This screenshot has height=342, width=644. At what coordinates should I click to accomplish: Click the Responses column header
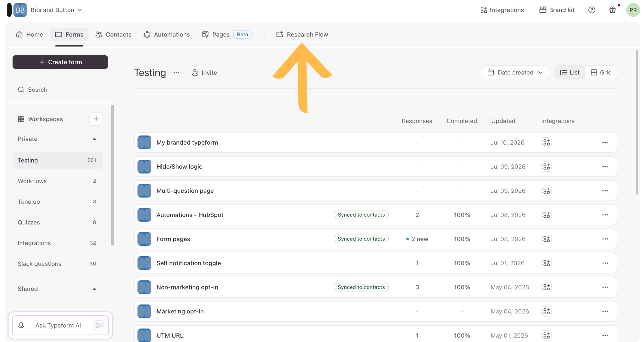(417, 121)
